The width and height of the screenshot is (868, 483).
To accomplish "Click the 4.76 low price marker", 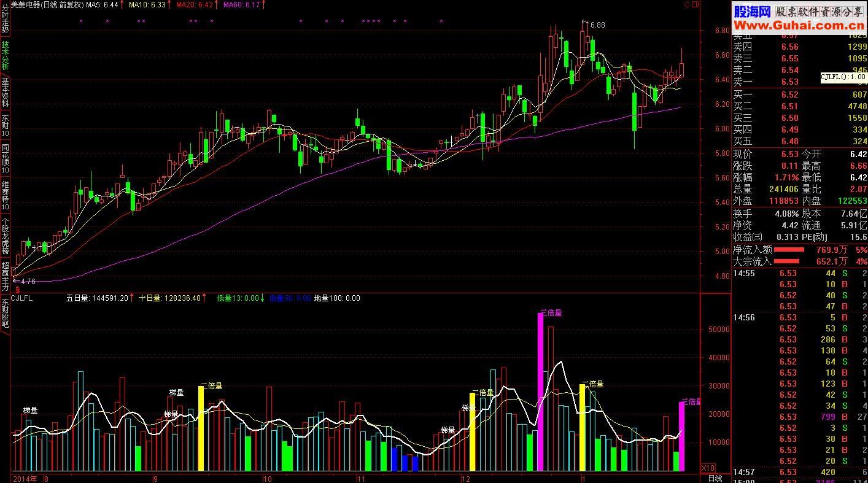I will pyautogui.click(x=28, y=282).
